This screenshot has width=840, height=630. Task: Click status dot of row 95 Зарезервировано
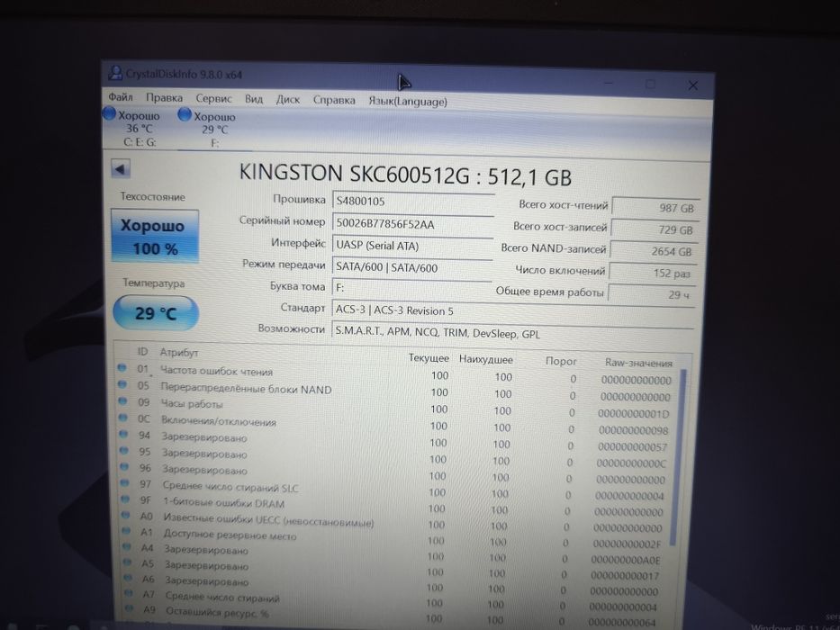click(124, 451)
